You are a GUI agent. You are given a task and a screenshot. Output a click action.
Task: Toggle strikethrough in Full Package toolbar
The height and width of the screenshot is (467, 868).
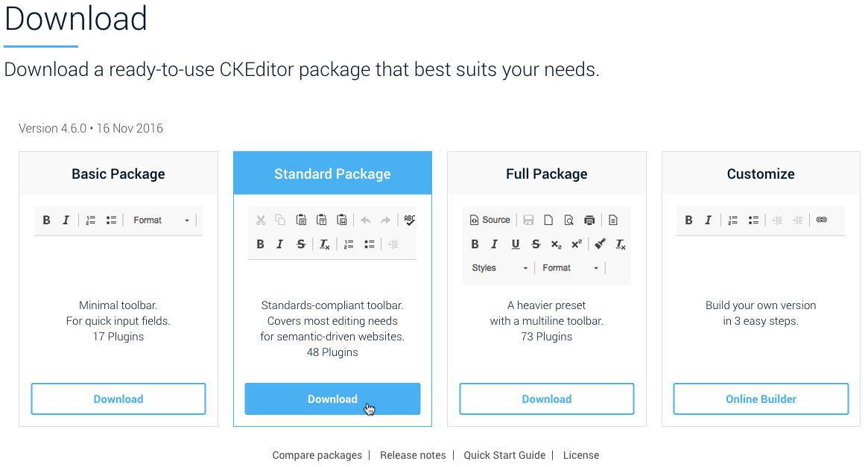536,244
